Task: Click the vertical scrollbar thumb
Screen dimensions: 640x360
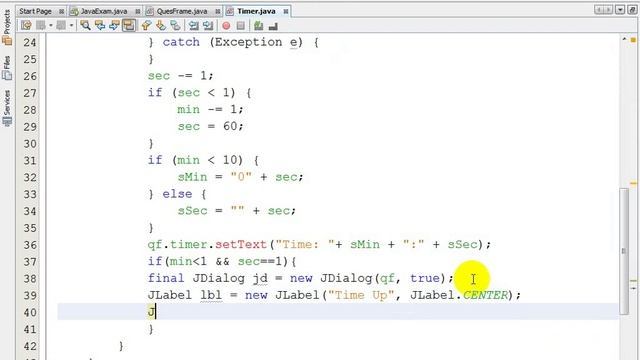Action: 624,251
